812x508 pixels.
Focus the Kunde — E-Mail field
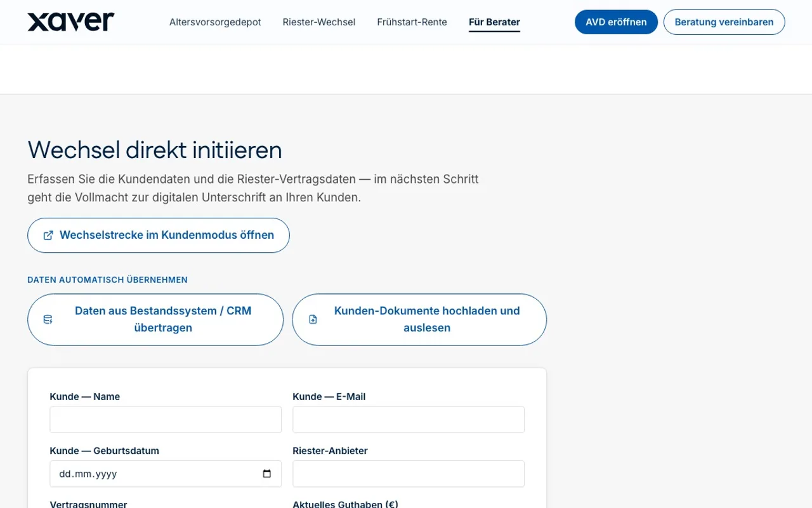tap(409, 420)
